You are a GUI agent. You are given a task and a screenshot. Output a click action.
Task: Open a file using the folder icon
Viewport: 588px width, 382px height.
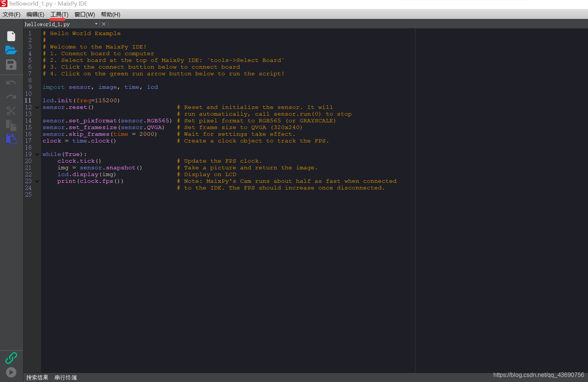click(11, 50)
